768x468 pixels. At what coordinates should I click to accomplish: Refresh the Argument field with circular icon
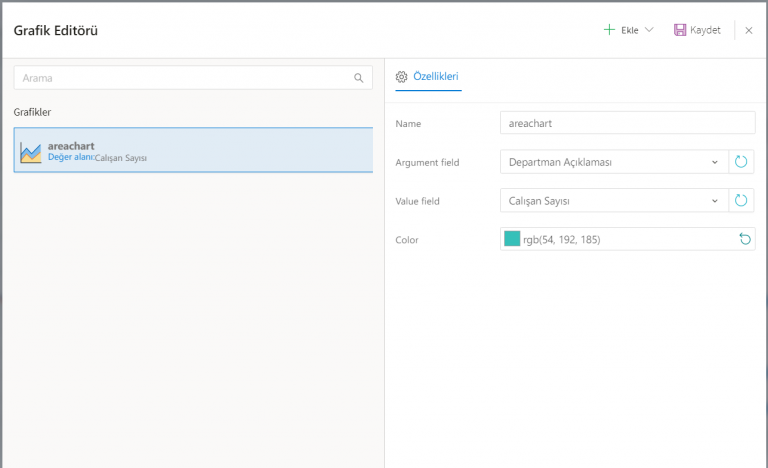click(741, 162)
